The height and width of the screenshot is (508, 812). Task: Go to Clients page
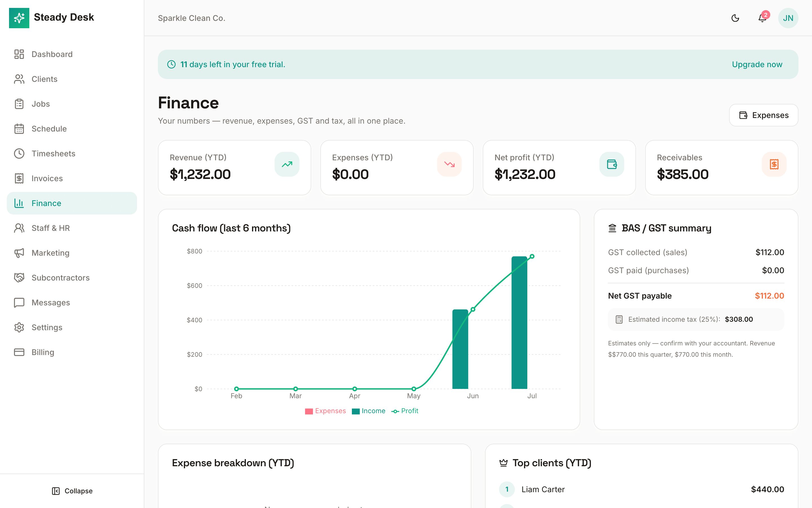(x=72, y=79)
